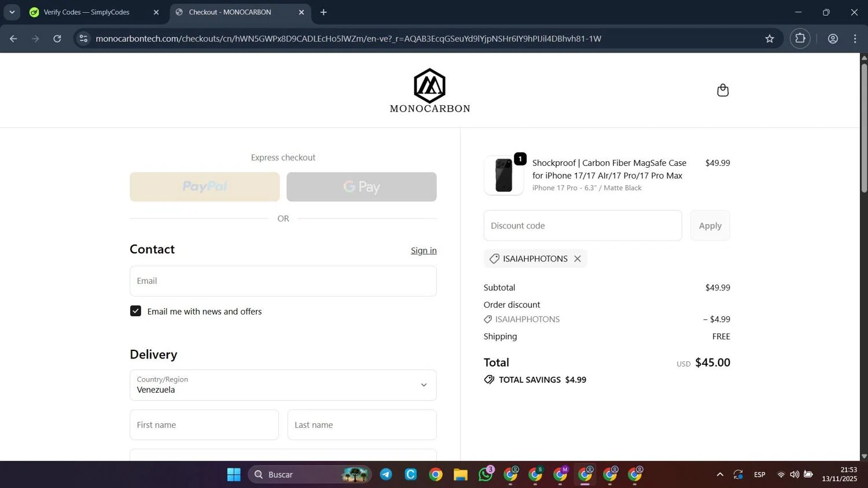Open the browser extensions puzzle icon
Viewport: 868px width, 488px height.
point(800,39)
